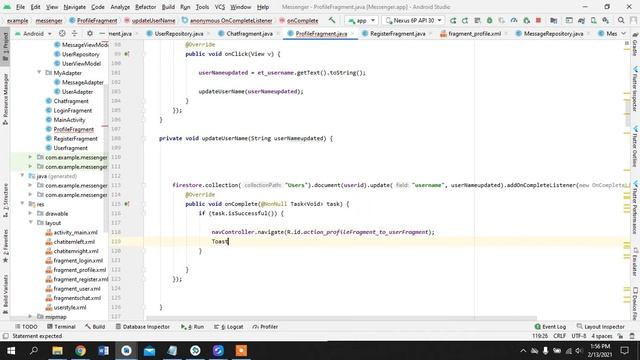
Task: Click the scroll-to-source target icon in Project panel
Action: pyautogui.click(x=62, y=33)
